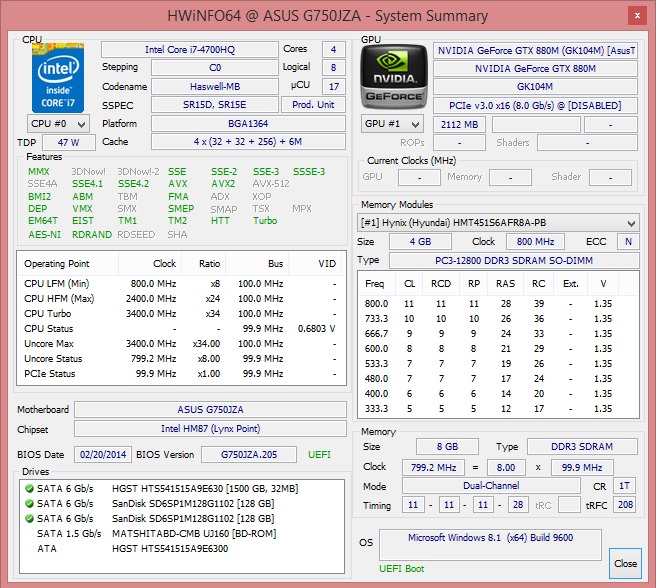The image size is (656, 588).
Task: Click the memory clock 799.2 MHz field
Action: coord(433,467)
